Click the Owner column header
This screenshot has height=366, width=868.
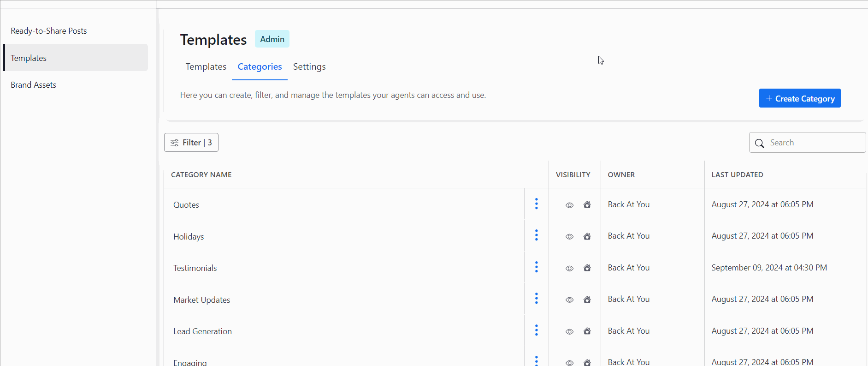[x=621, y=174]
